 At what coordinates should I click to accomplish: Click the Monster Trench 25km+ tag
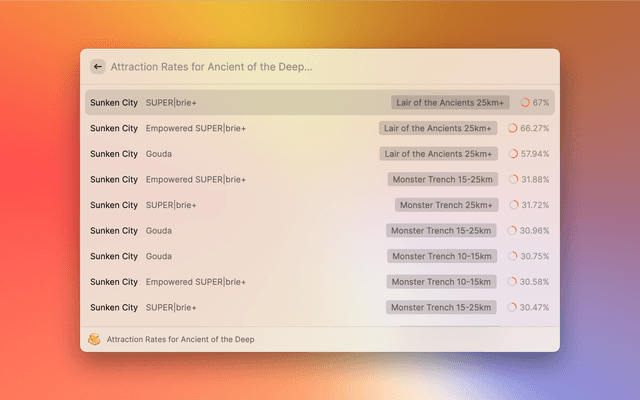446,205
